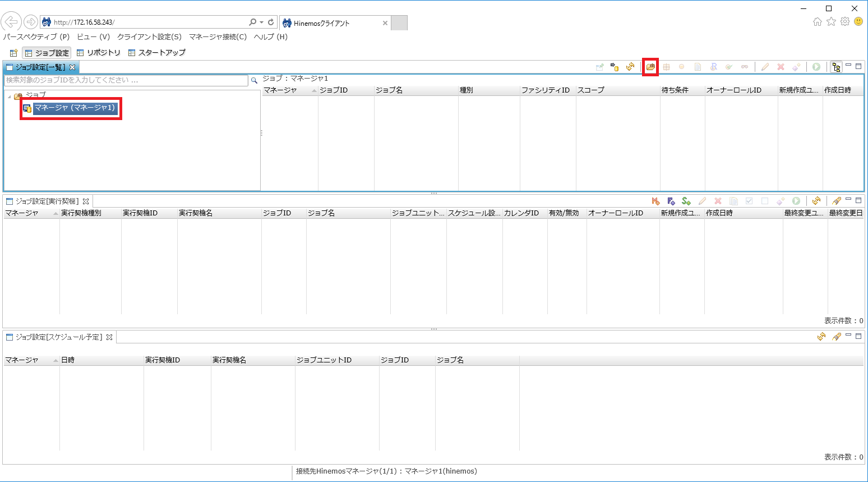Click the schedule trigger S icon

pos(686,201)
